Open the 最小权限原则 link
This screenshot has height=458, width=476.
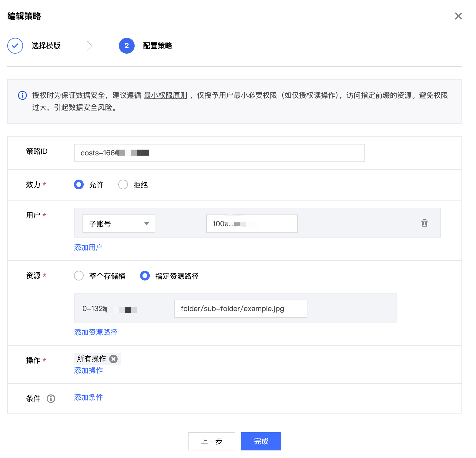point(165,95)
